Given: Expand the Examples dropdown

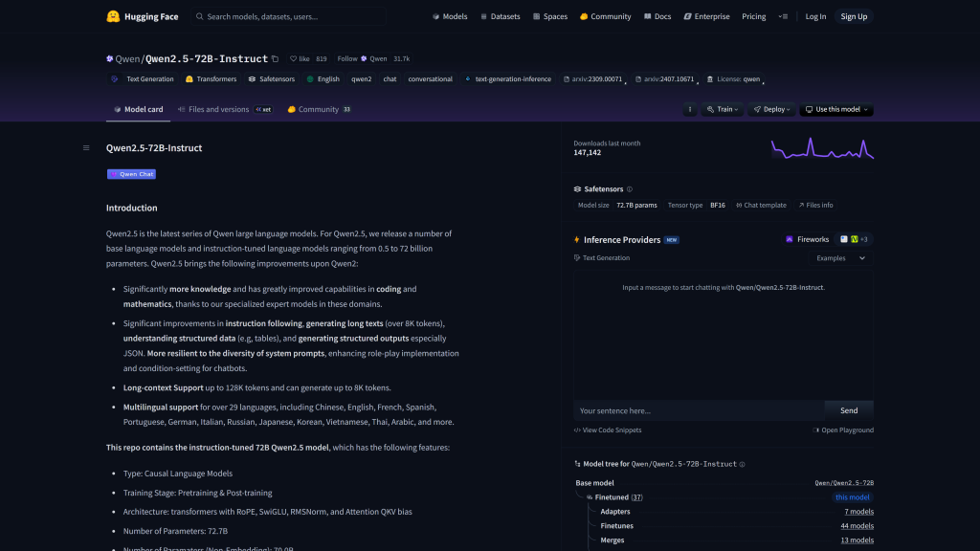Looking at the screenshot, I should point(840,258).
